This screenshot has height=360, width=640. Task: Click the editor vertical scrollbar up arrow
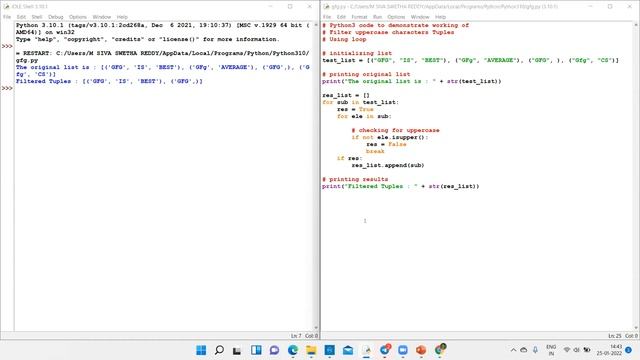coord(636,25)
